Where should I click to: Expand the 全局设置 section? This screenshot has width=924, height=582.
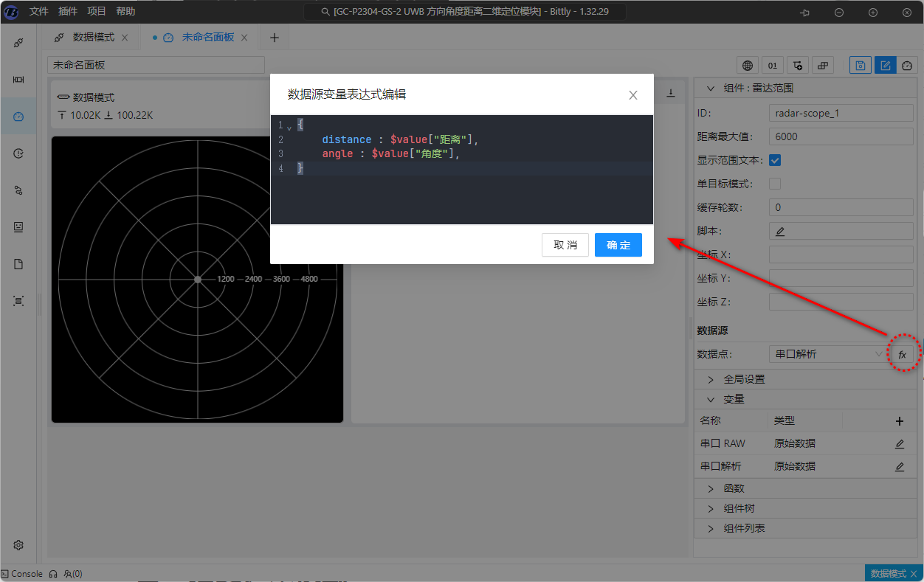point(744,379)
